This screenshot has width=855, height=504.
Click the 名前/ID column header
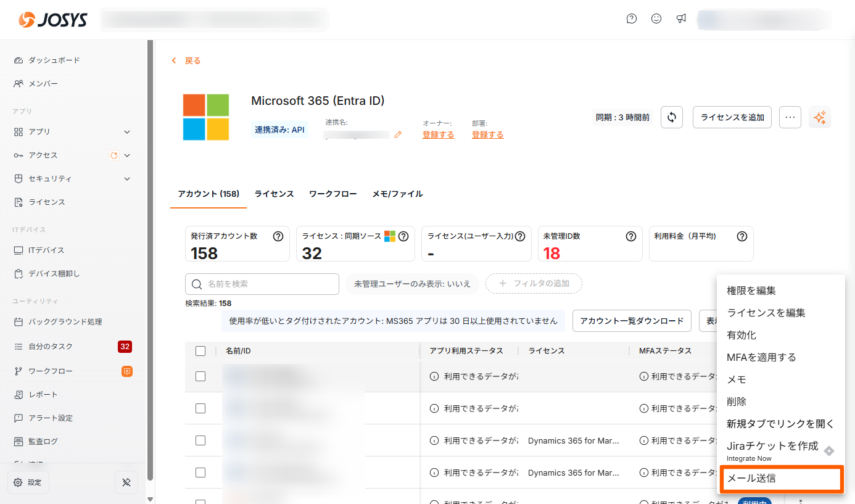point(238,351)
